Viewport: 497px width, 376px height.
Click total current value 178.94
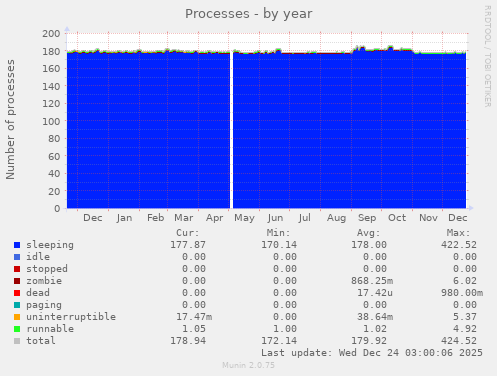(188, 341)
